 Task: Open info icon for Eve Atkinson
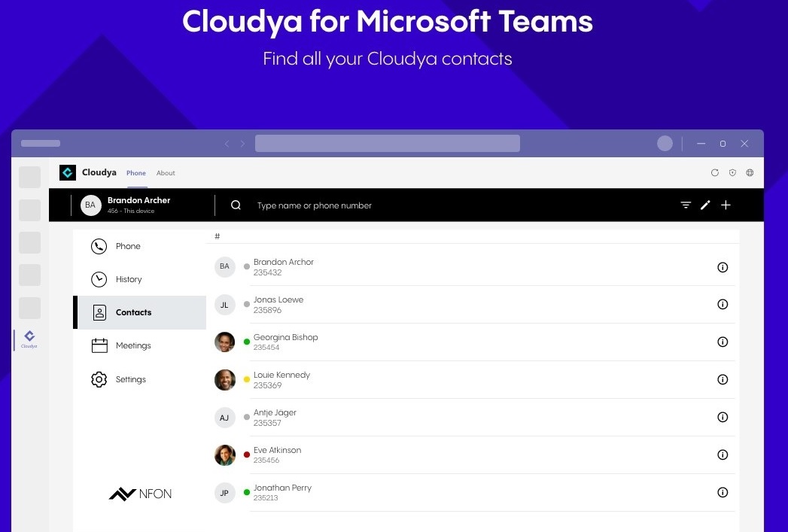723,454
